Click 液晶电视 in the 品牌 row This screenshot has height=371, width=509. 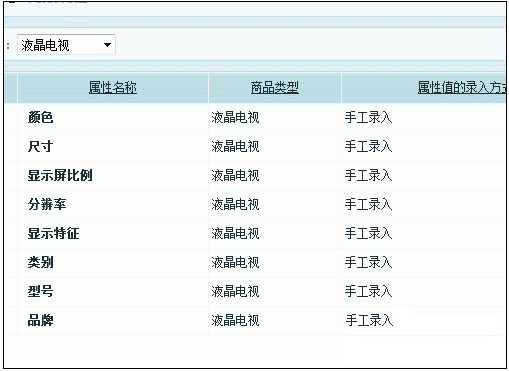coord(235,320)
